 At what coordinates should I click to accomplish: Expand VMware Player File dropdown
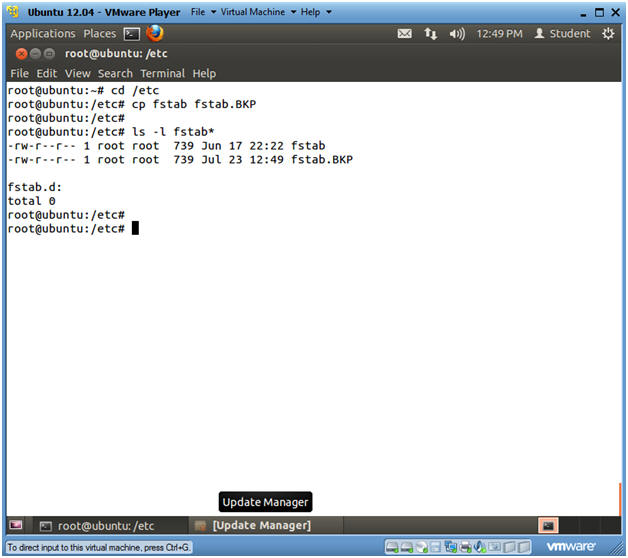coord(203,12)
